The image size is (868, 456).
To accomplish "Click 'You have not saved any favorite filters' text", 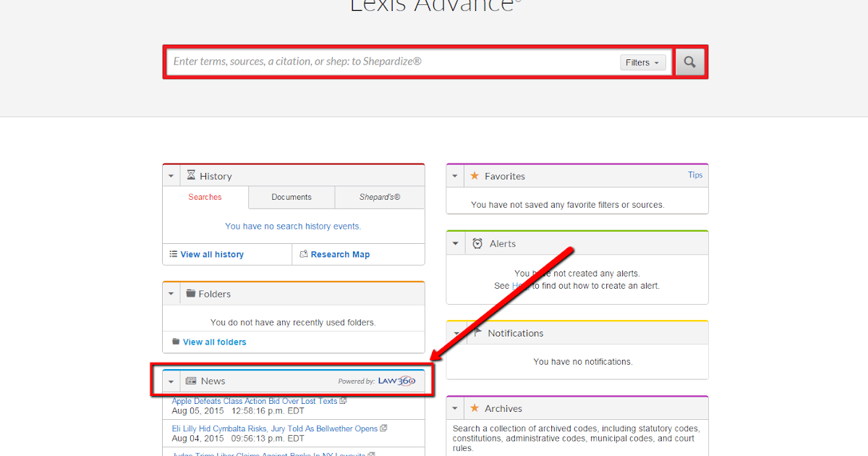I will click(567, 205).
